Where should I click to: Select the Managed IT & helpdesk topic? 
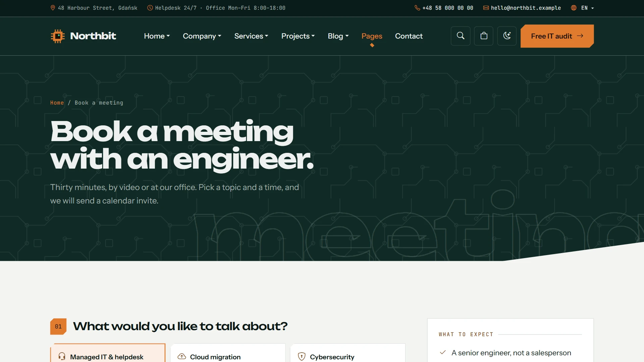pyautogui.click(x=108, y=353)
